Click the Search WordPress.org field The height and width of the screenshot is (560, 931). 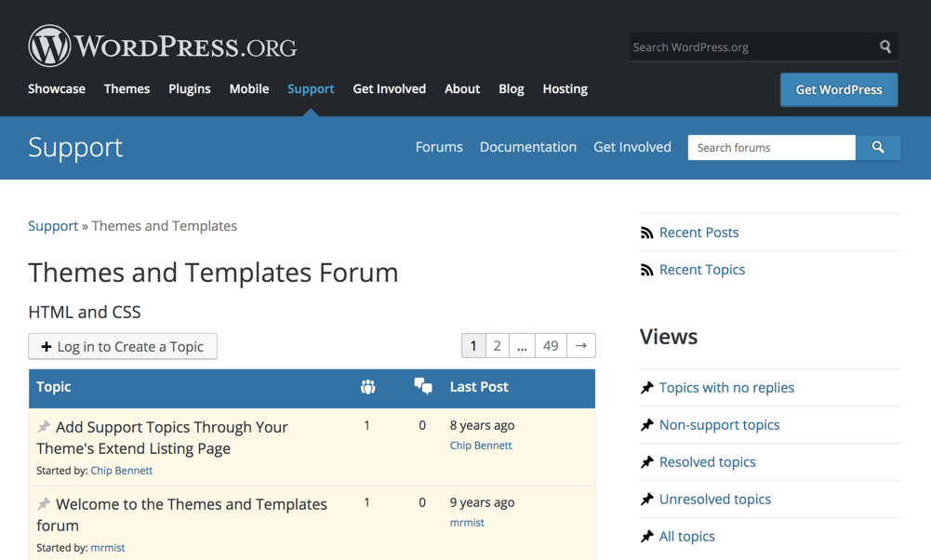(x=754, y=47)
